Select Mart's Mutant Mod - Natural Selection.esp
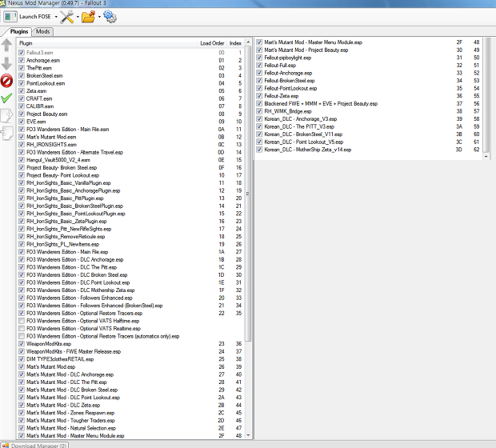This screenshot has height=448, width=496. click(130, 428)
